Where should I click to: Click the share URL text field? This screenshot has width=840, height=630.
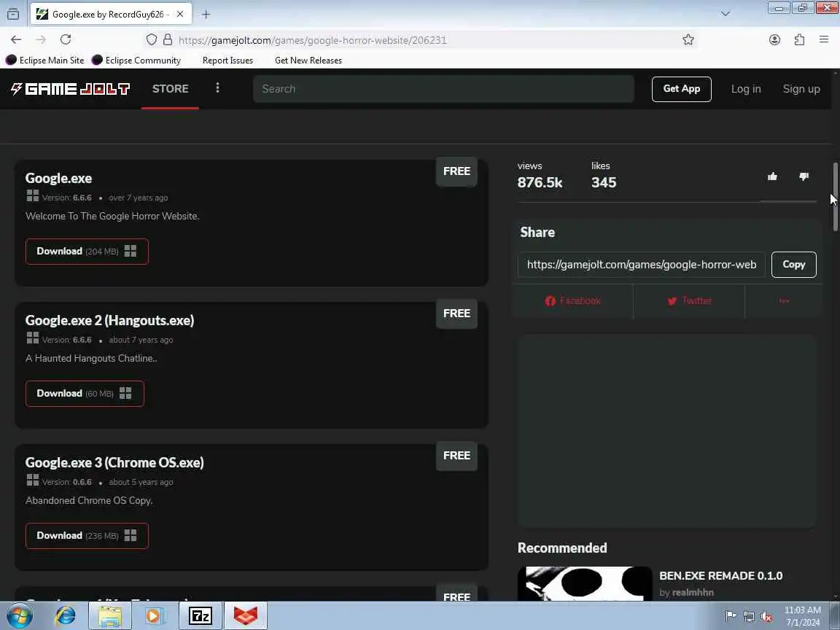pos(641,265)
